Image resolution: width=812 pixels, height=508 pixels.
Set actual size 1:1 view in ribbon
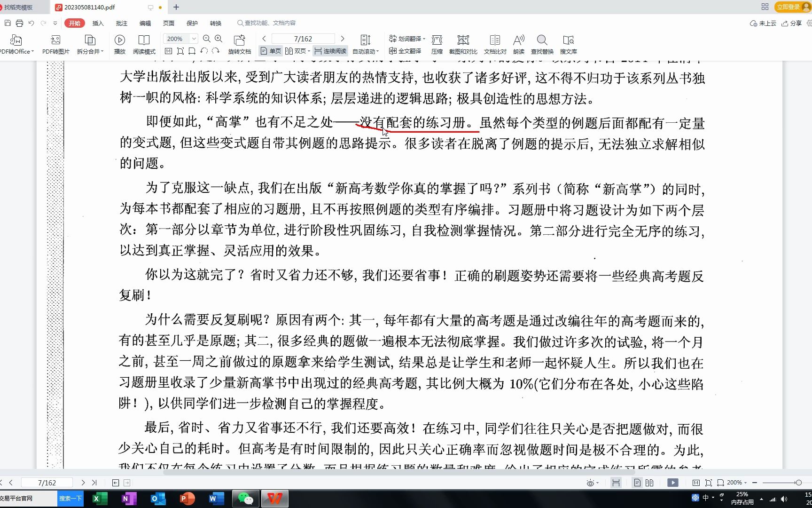coord(169,51)
